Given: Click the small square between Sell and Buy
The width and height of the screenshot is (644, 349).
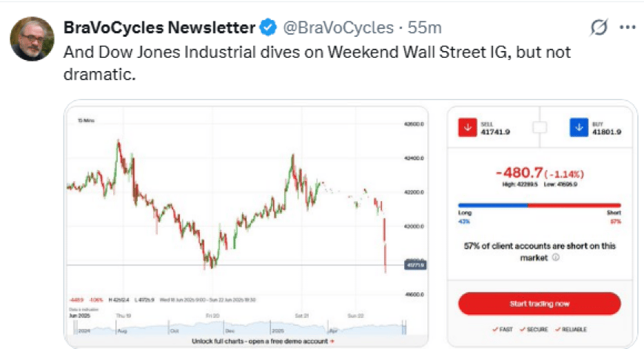Looking at the screenshot, I should [540, 127].
